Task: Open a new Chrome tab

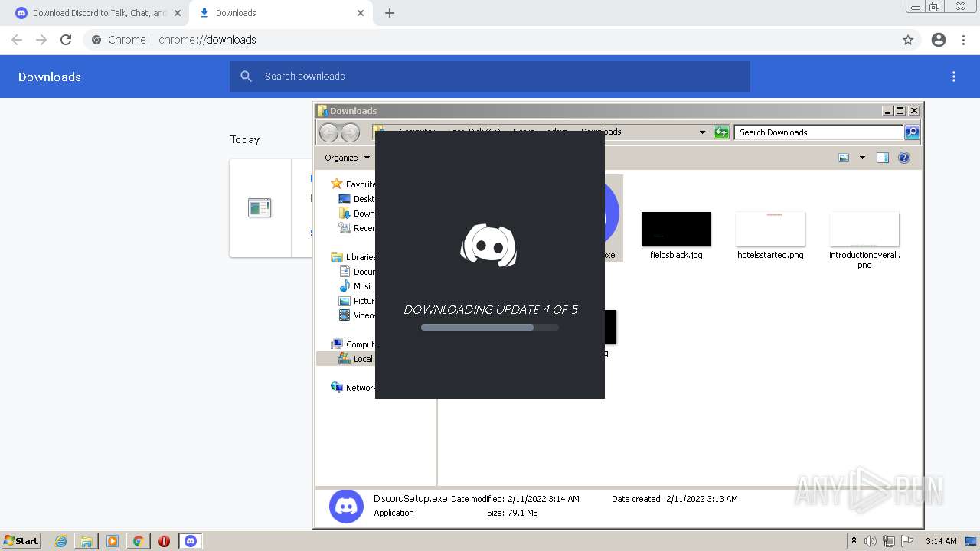Action: (x=390, y=13)
